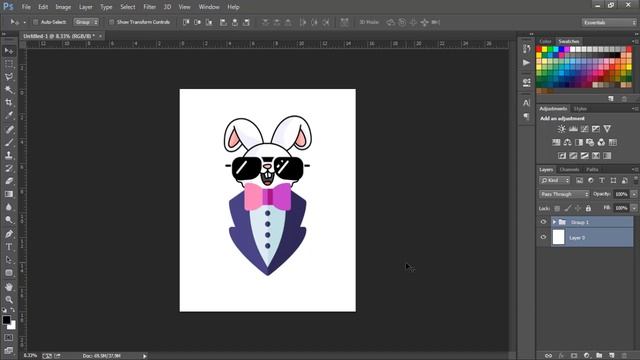This screenshot has width=640, height=360.
Task: Click the background color swatch
Action: [x=12, y=326]
